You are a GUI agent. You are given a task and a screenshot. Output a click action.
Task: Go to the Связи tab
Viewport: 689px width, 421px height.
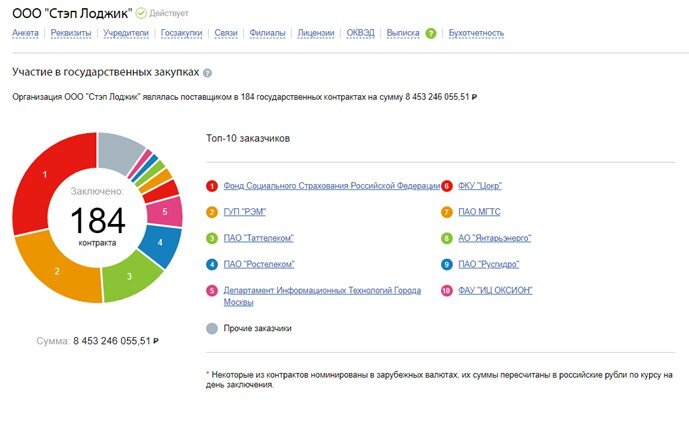(226, 33)
